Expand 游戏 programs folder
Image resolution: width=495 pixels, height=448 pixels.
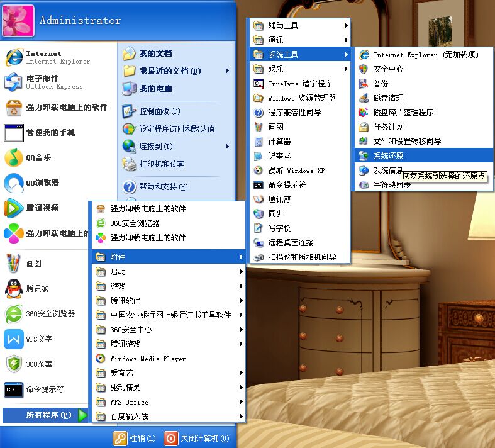169,286
